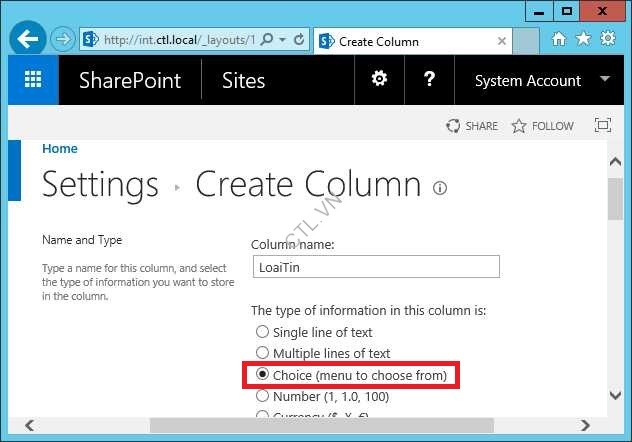Choose the Number (1, 1.0, 100) type
The image size is (632, 442).
pos(262,397)
